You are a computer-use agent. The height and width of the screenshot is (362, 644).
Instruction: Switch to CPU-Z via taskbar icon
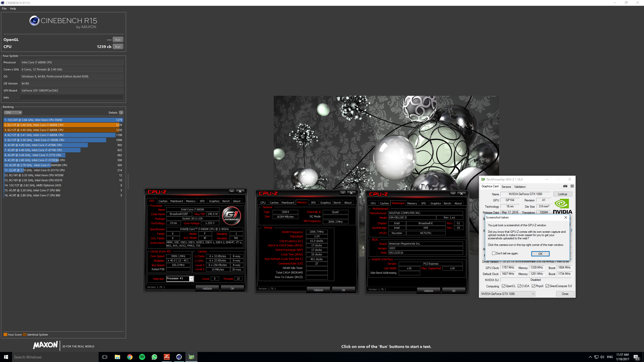click(167, 357)
